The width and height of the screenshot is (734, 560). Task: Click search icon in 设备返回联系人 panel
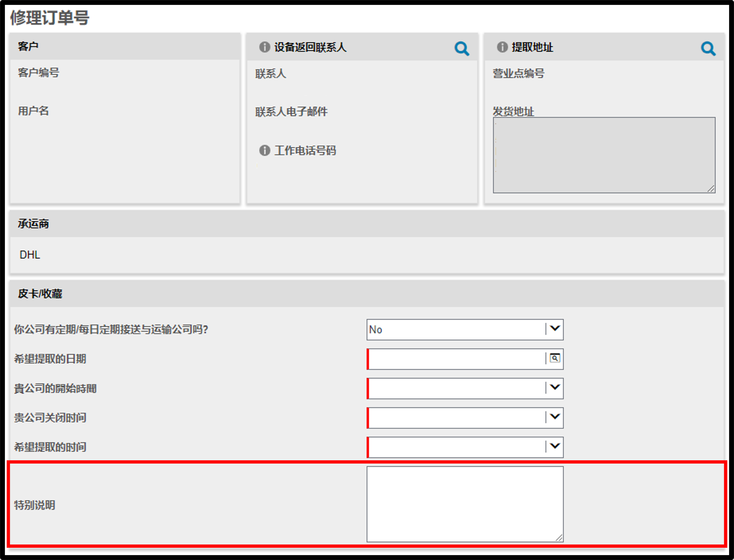tap(462, 49)
